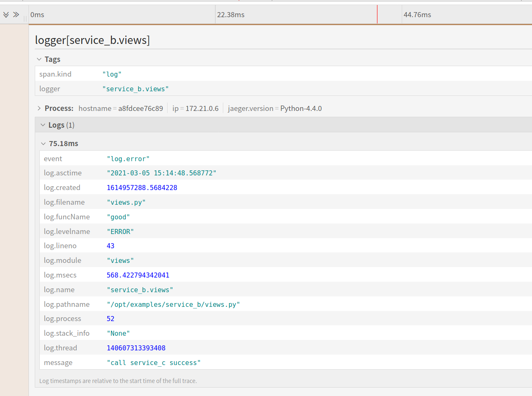532x396 pixels.
Task: Click the logger[service_b.views] span title
Action: [x=93, y=40]
